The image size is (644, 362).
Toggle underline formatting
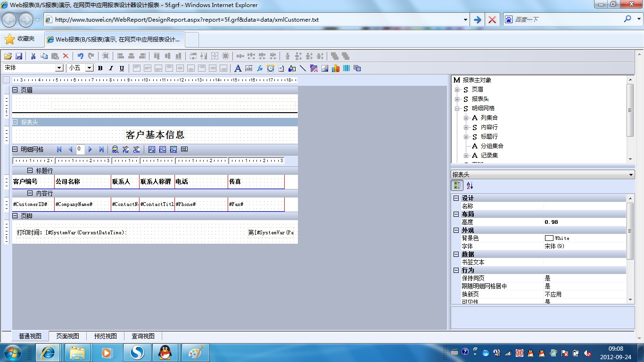tap(122, 68)
